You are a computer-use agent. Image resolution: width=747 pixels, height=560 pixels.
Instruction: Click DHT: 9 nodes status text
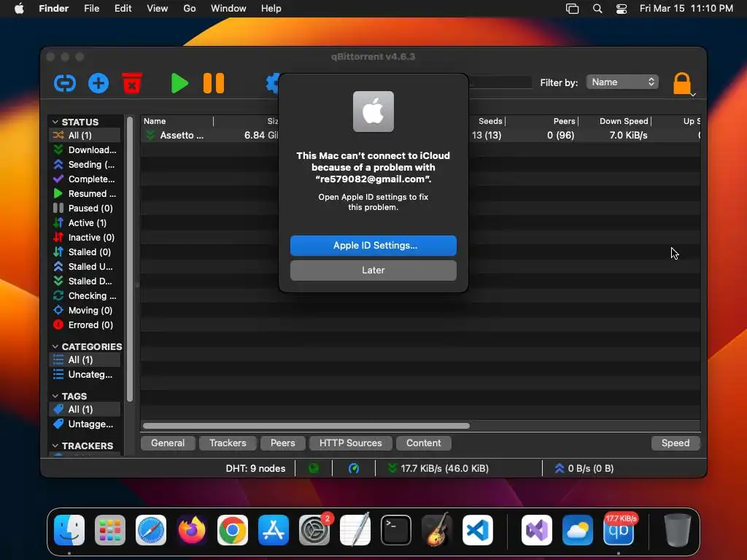[255, 469]
